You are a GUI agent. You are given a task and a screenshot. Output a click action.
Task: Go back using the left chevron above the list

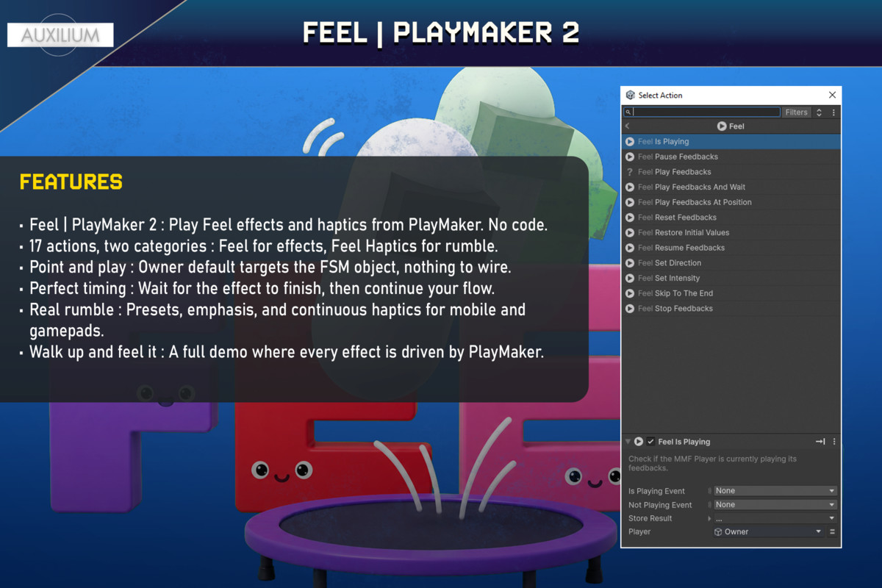point(627,126)
